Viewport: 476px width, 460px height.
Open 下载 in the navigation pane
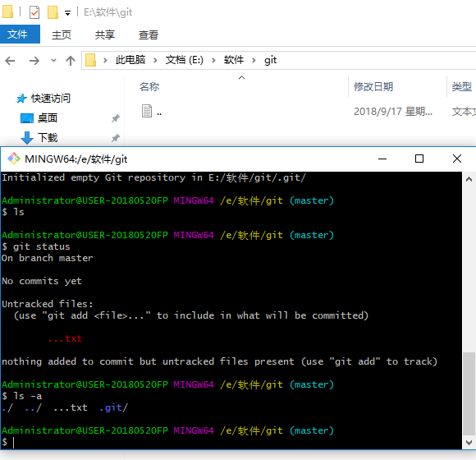click(39, 138)
